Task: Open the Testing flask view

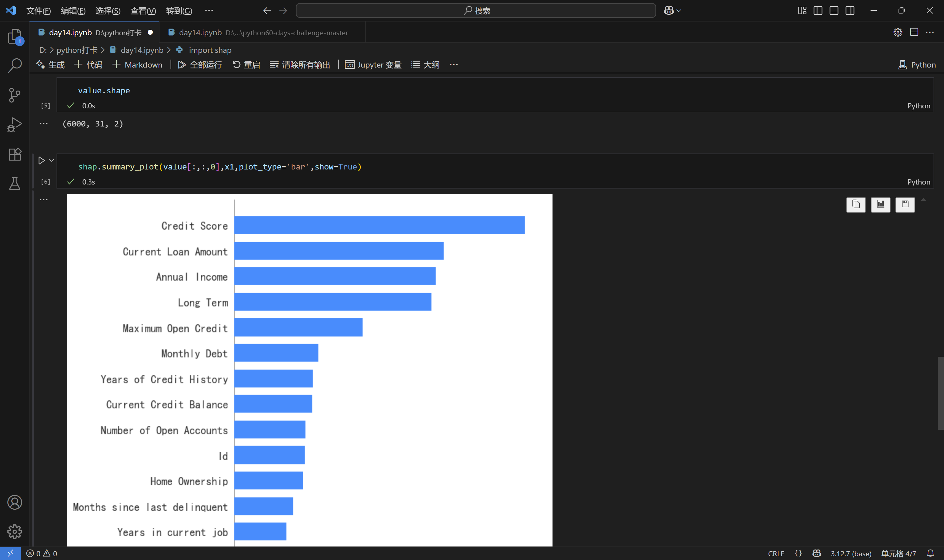Action: pyautogui.click(x=15, y=184)
